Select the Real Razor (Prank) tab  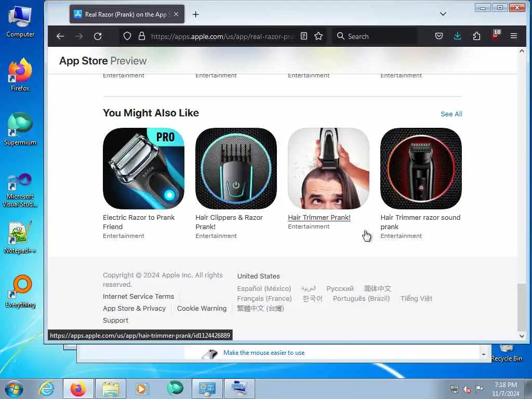pos(127,14)
